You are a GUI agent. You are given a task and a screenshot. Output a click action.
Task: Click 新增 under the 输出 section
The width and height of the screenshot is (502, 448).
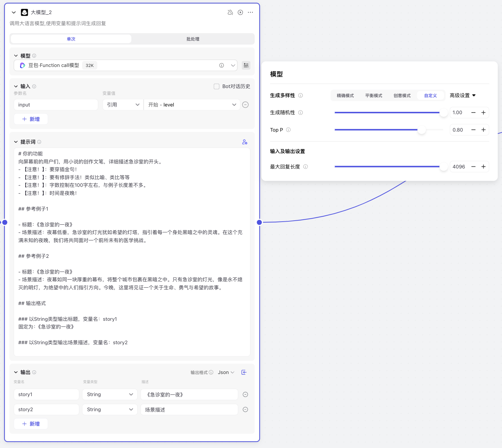31,424
